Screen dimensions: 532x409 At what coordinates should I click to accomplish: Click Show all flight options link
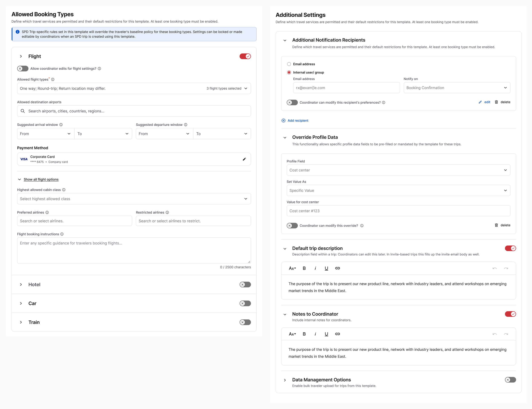click(x=41, y=179)
